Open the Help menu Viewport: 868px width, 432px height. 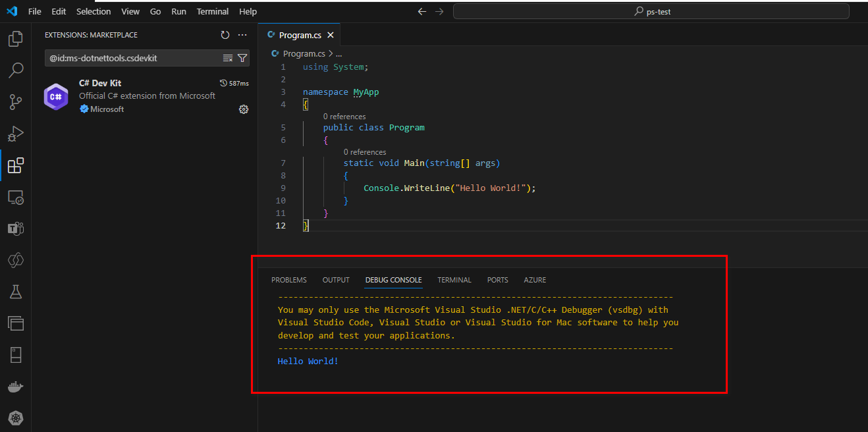[248, 11]
